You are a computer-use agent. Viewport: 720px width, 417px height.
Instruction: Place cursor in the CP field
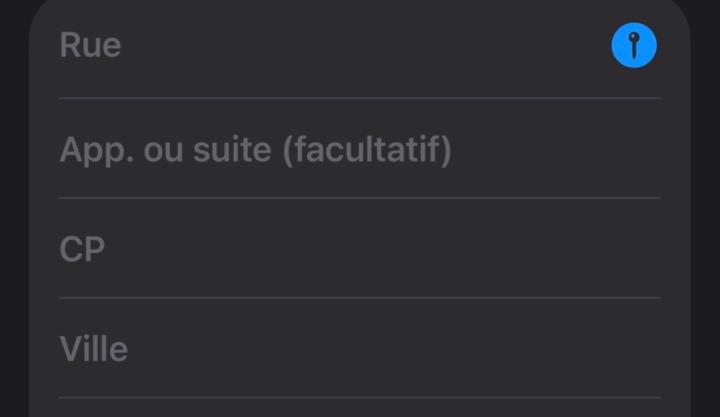click(x=360, y=249)
